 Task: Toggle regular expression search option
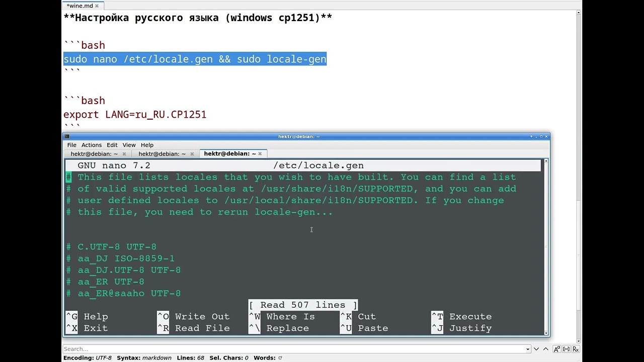576,349
